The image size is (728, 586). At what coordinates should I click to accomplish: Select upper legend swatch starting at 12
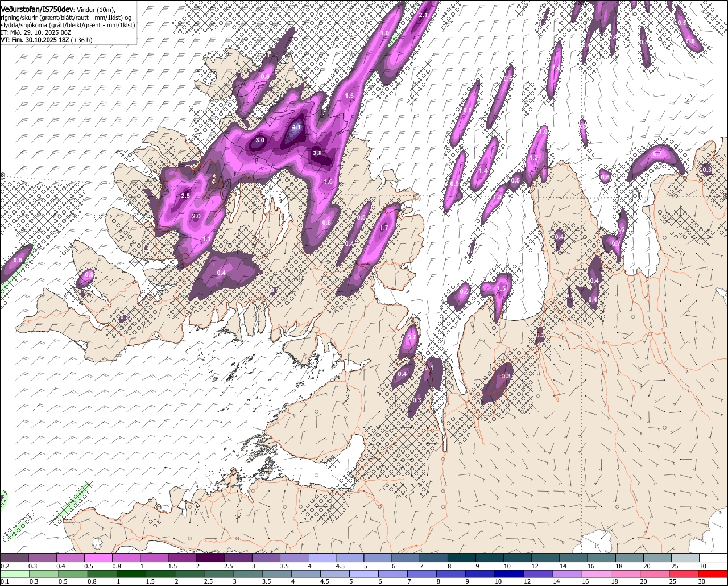pyautogui.click(x=545, y=558)
